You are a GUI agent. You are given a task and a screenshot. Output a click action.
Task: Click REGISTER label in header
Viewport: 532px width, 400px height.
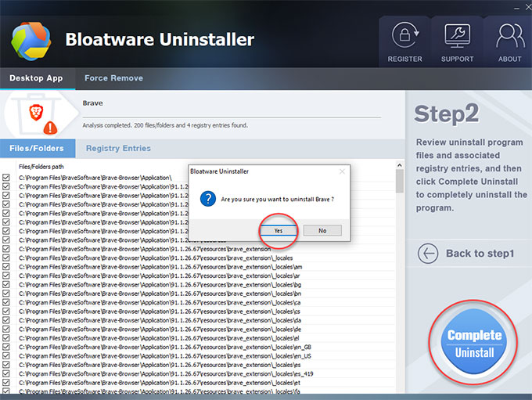tap(405, 59)
